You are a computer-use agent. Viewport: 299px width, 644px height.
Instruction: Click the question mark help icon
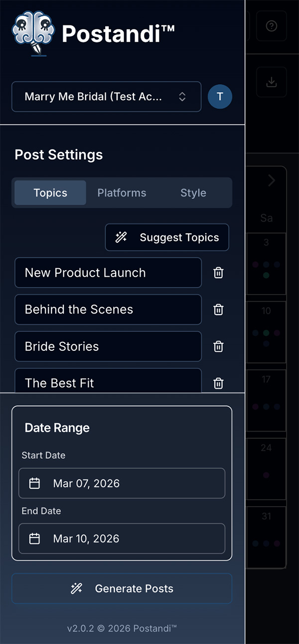tap(272, 26)
